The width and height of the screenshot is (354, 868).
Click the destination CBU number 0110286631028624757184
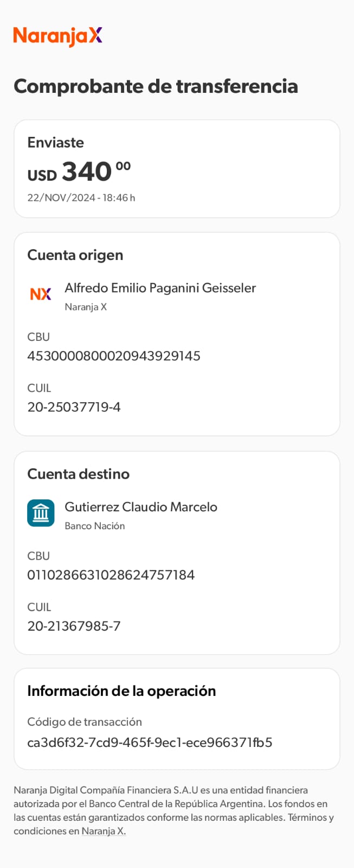coord(111,575)
